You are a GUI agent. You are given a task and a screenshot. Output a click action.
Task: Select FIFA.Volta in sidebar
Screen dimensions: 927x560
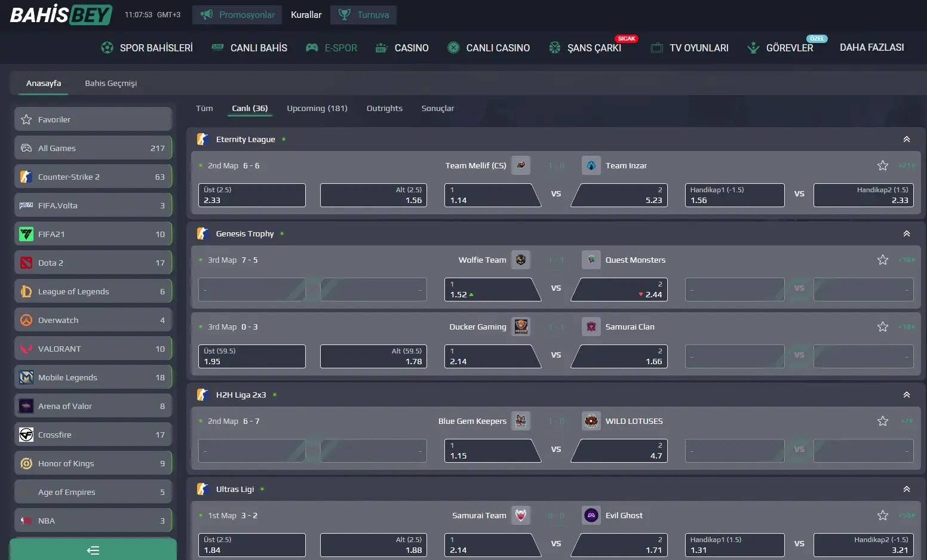93,205
